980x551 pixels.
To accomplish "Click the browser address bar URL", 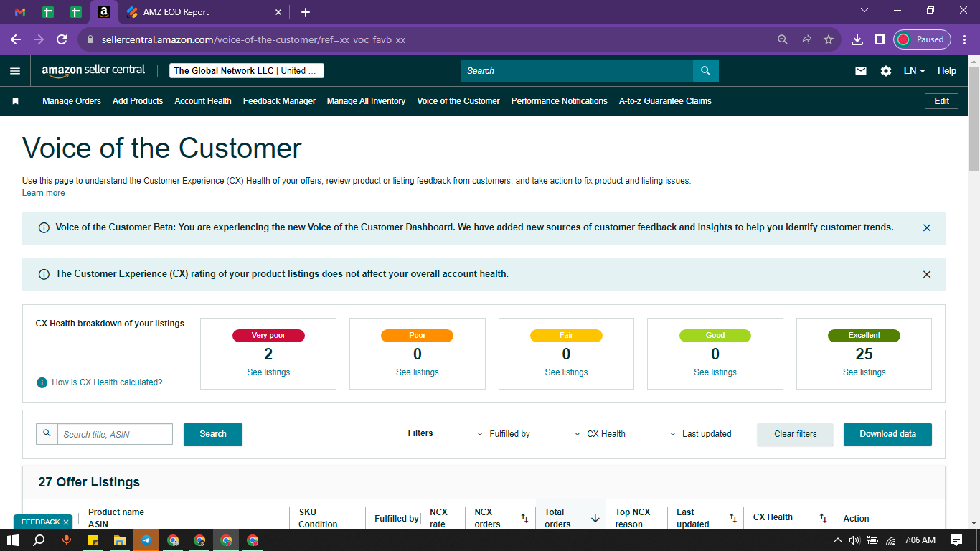I will [253, 39].
